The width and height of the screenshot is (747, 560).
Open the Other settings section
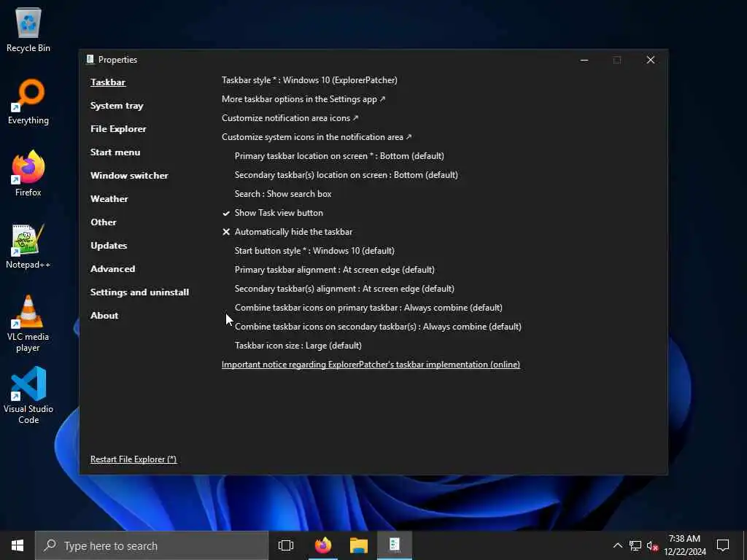coord(104,222)
